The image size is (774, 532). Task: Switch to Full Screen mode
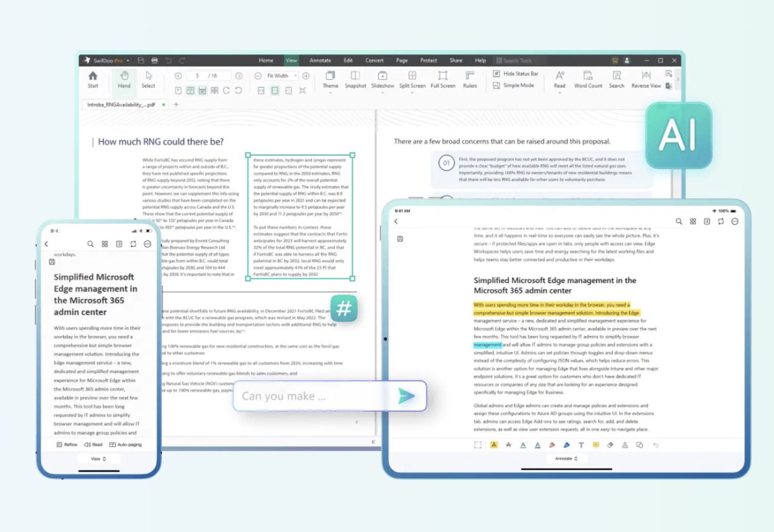pos(442,79)
